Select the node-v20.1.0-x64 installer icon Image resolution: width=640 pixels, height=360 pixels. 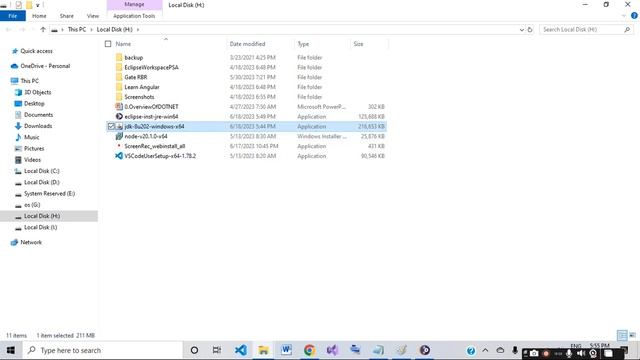point(119,136)
